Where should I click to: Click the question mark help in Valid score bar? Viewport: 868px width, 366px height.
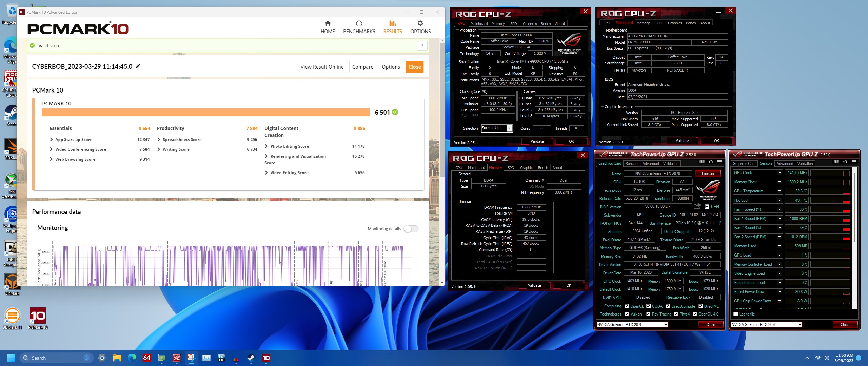point(422,46)
